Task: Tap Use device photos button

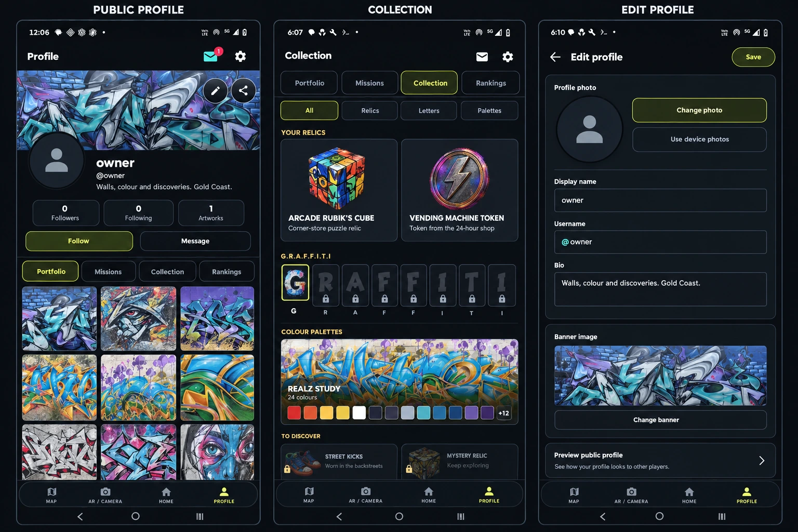Action: [x=699, y=139]
